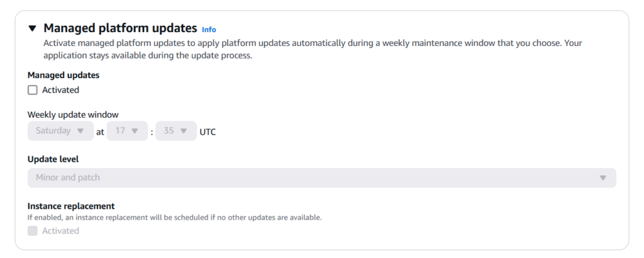Click the Instance replacement section label

70,206
